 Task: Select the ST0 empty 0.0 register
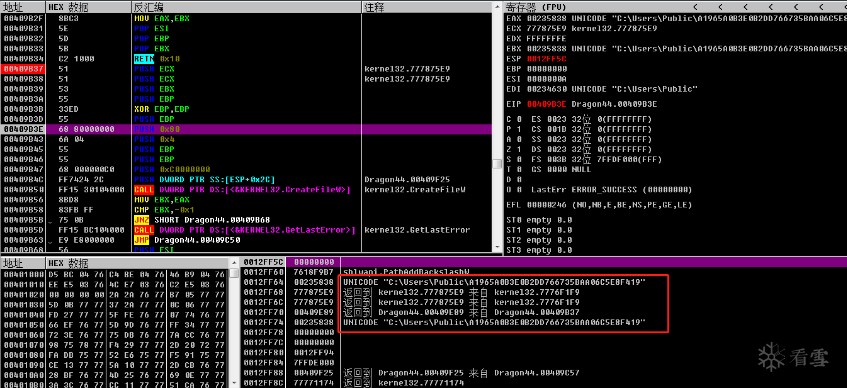tap(539, 220)
